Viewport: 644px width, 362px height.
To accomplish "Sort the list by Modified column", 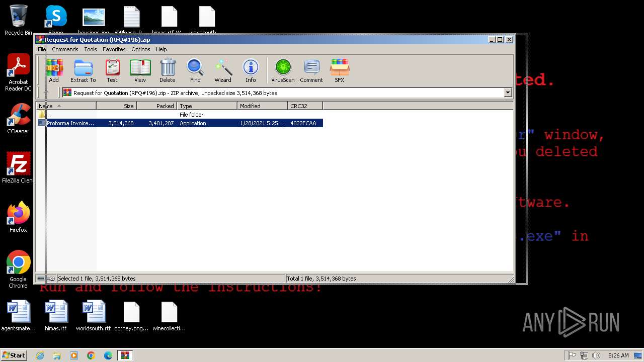I will coord(262,106).
